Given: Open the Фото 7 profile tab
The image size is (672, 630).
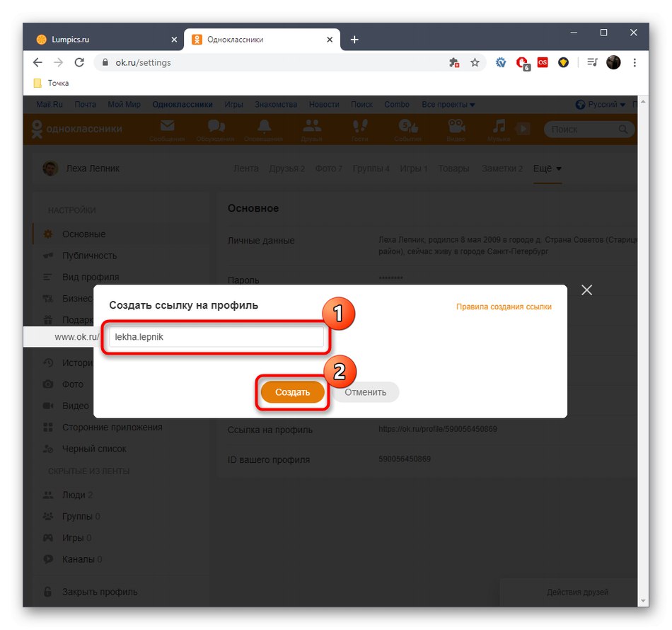Looking at the screenshot, I should (x=329, y=168).
